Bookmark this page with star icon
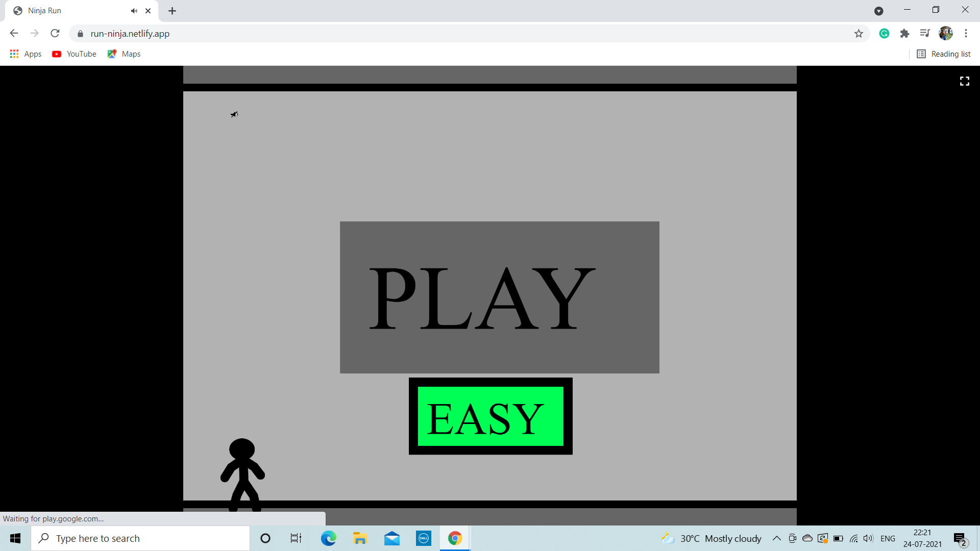The width and height of the screenshot is (980, 551). [859, 34]
